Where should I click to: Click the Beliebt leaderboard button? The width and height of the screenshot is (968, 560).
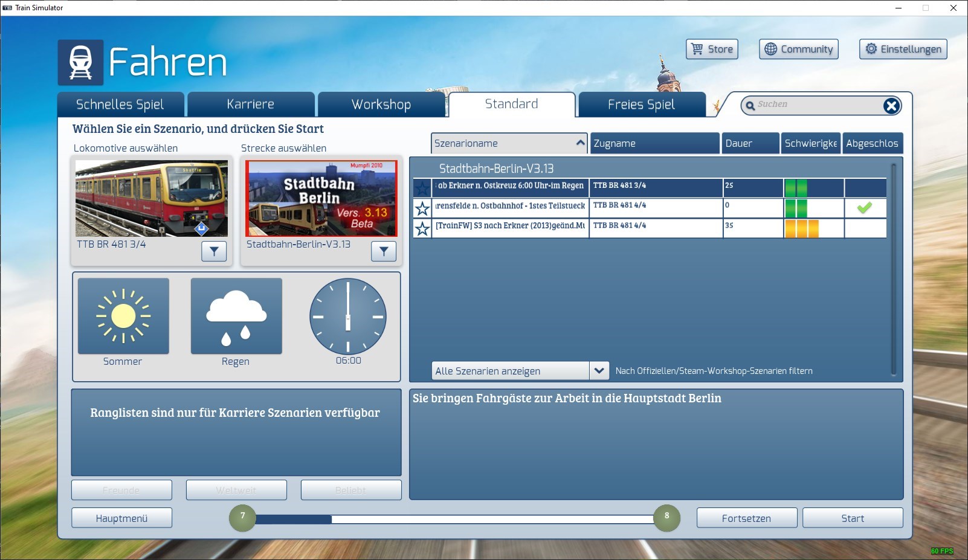point(351,490)
